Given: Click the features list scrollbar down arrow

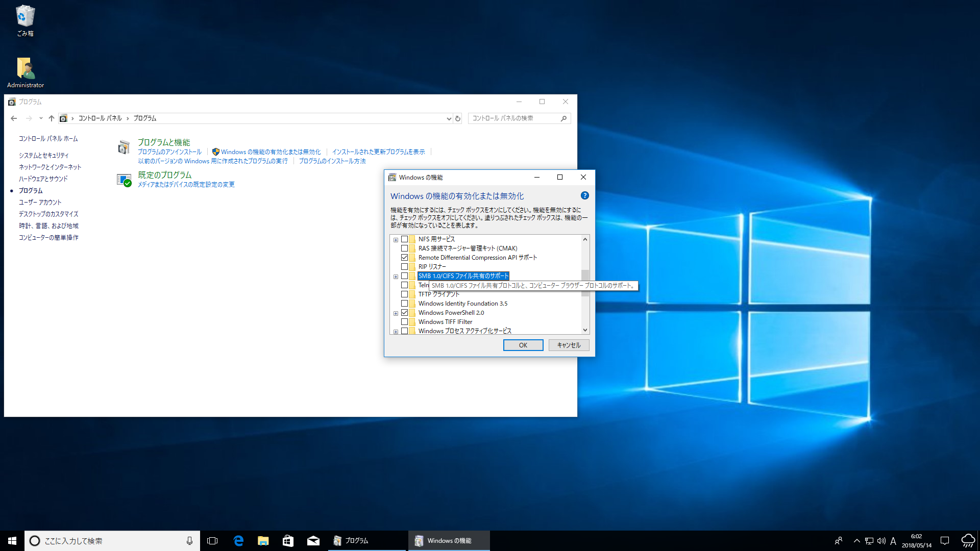Looking at the screenshot, I should tap(585, 330).
